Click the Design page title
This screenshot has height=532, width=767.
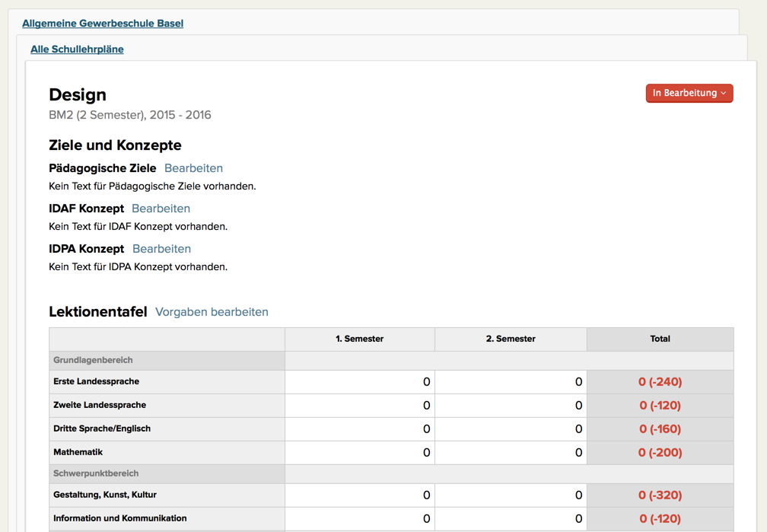point(78,94)
